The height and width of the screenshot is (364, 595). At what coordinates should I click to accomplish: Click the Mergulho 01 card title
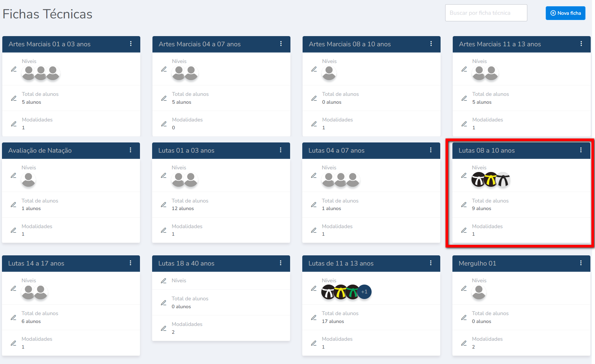477,263
